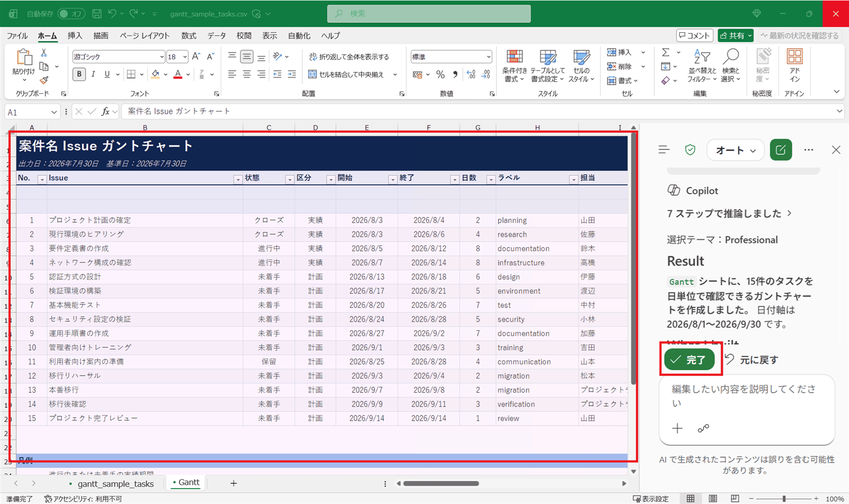Click the Cut scissors icon
The width and height of the screenshot is (849, 504).
coord(44,53)
